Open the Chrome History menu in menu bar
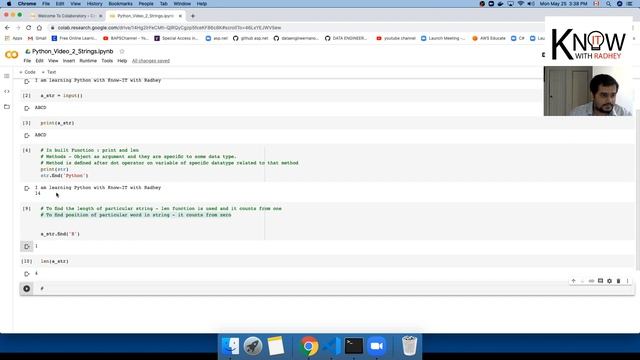This screenshot has height=360, width=640. (x=94, y=4)
